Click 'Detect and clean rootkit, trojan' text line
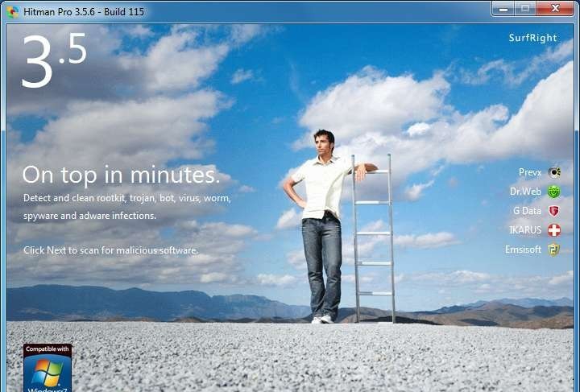 [127, 198]
